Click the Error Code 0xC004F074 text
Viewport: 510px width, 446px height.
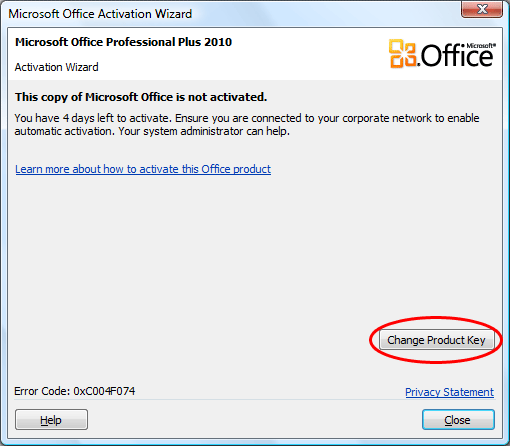[x=75, y=391]
